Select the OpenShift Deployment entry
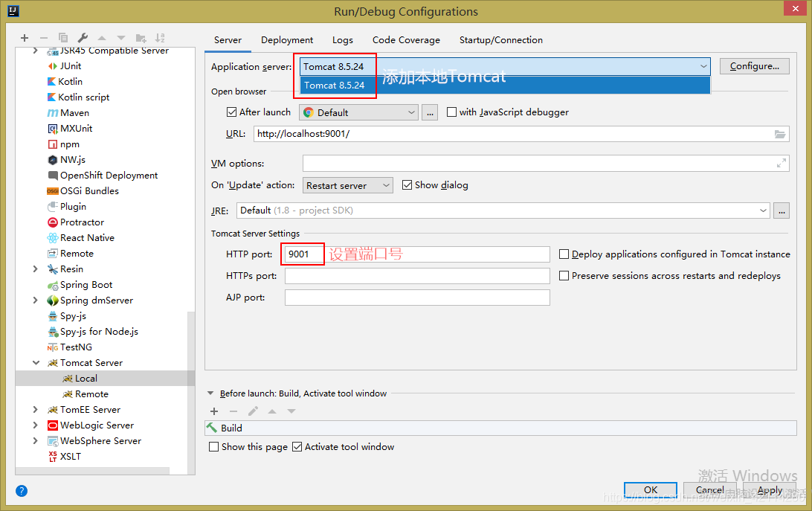The width and height of the screenshot is (812, 511). click(103, 176)
